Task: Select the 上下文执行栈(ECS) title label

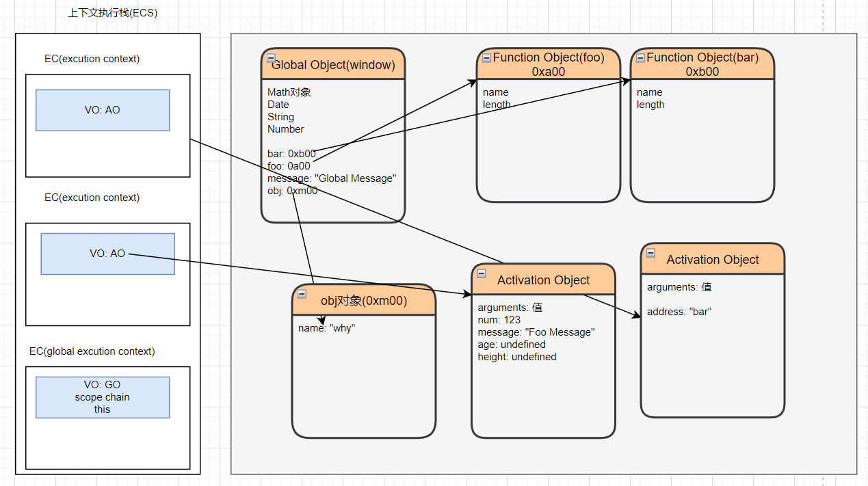Action: pos(113,13)
